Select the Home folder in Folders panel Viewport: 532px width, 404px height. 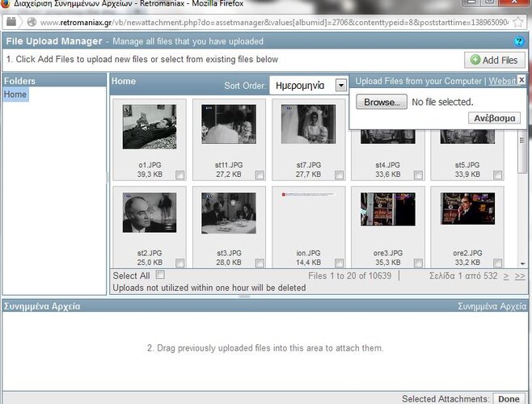pos(15,95)
